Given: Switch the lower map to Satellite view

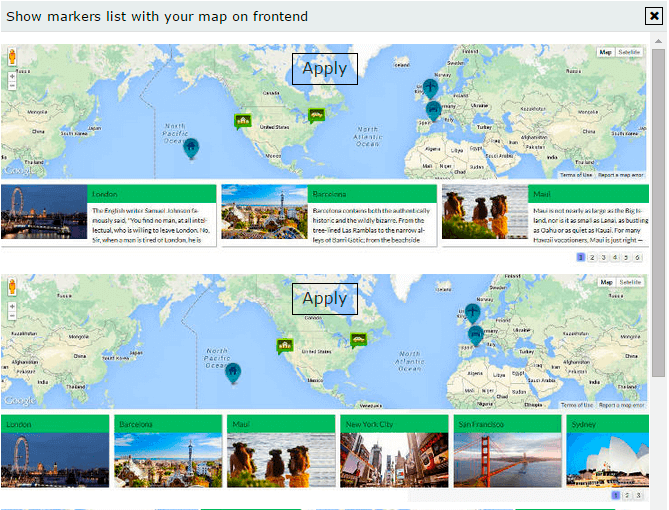Looking at the screenshot, I should tap(629, 282).
